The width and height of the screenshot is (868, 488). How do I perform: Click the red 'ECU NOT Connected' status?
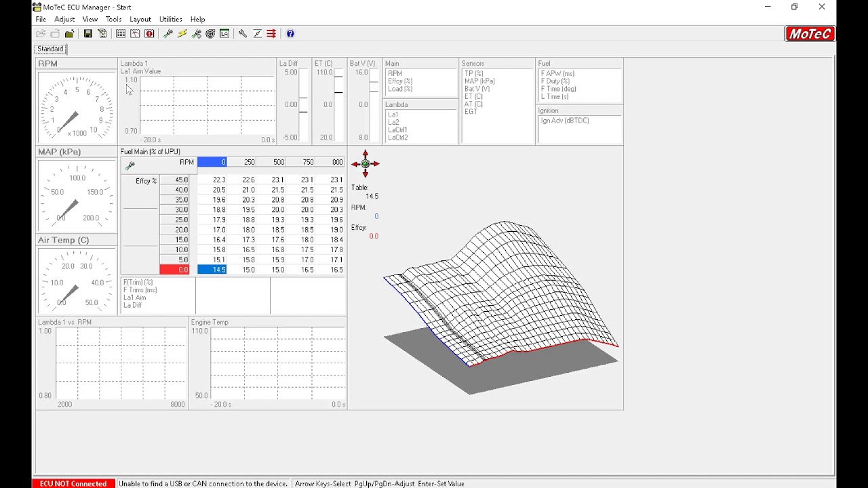tap(73, 484)
